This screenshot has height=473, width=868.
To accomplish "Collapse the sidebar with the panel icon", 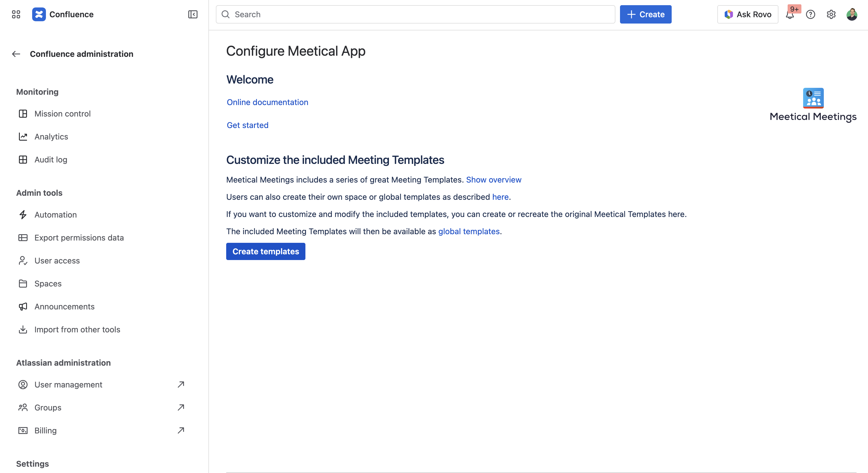I will (193, 14).
